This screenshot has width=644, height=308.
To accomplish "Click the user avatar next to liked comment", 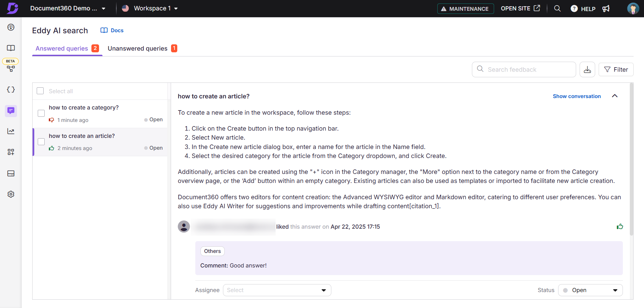I will (x=184, y=227).
